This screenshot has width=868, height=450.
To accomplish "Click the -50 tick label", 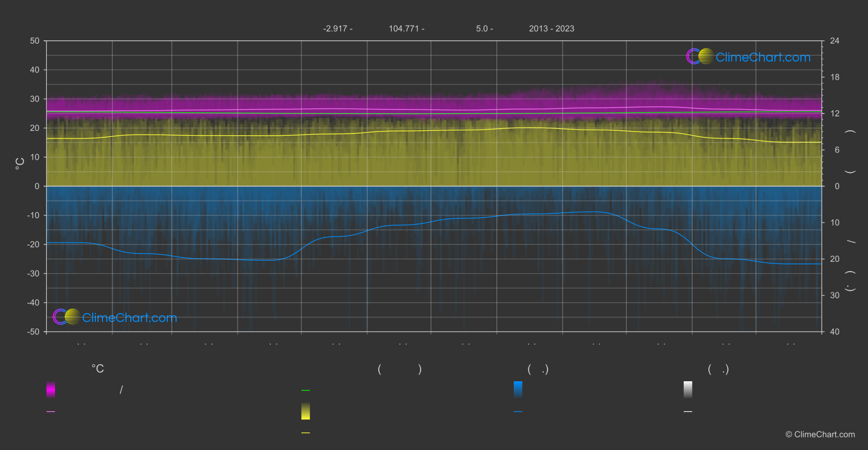I will [x=34, y=332].
